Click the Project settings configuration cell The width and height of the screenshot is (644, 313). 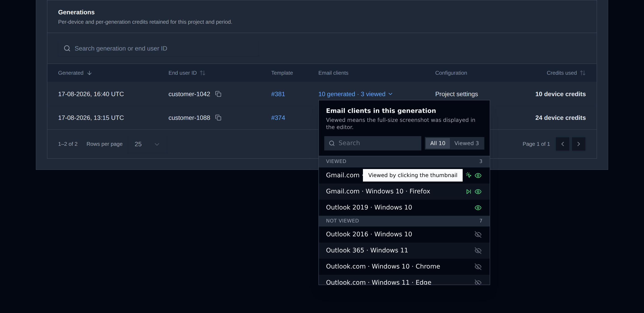[456, 94]
